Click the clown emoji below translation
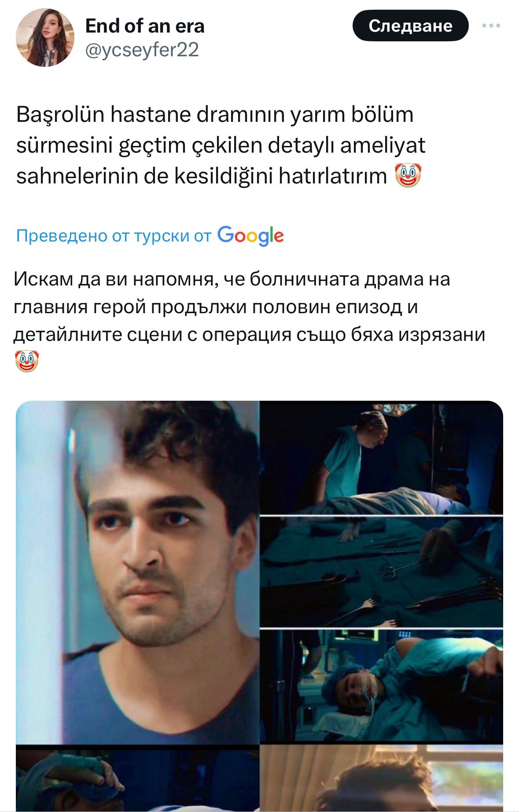The height and width of the screenshot is (812, 519). coord(26,361)
